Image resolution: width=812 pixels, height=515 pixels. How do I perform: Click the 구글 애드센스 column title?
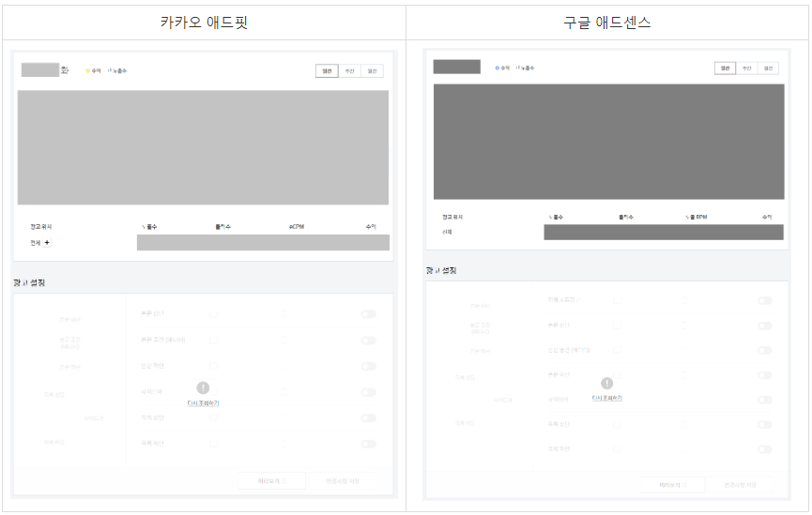point(607,23)
